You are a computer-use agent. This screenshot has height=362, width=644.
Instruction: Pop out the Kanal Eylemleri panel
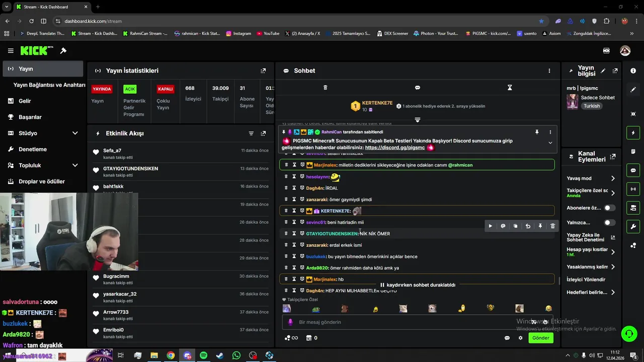612,157
